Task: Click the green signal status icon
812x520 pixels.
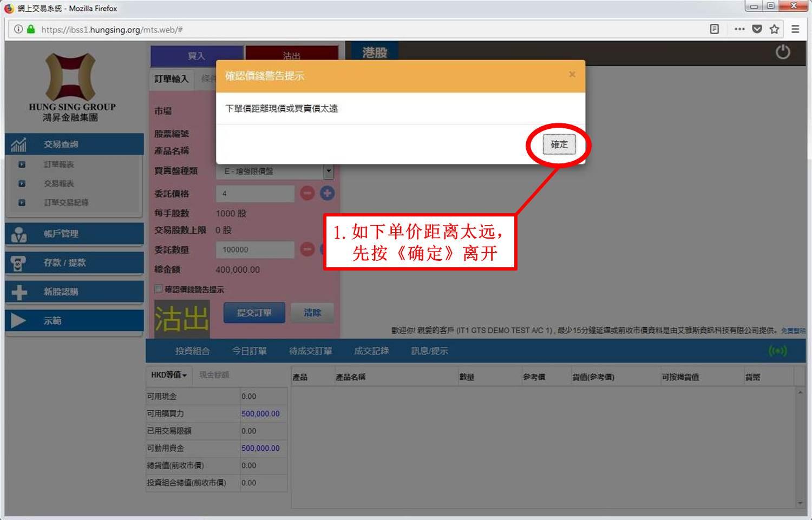Action: 778,351
